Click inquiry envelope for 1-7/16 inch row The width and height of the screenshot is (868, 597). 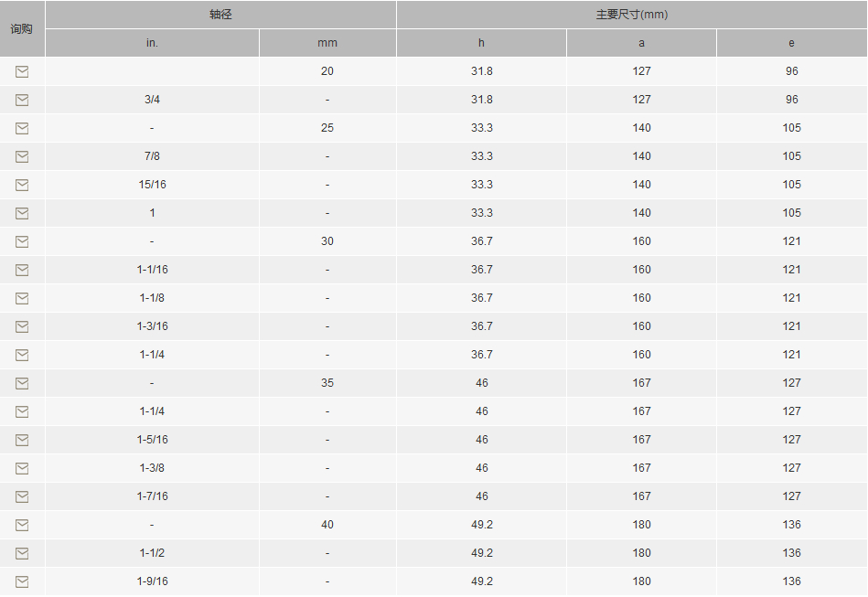click(22, 496)
